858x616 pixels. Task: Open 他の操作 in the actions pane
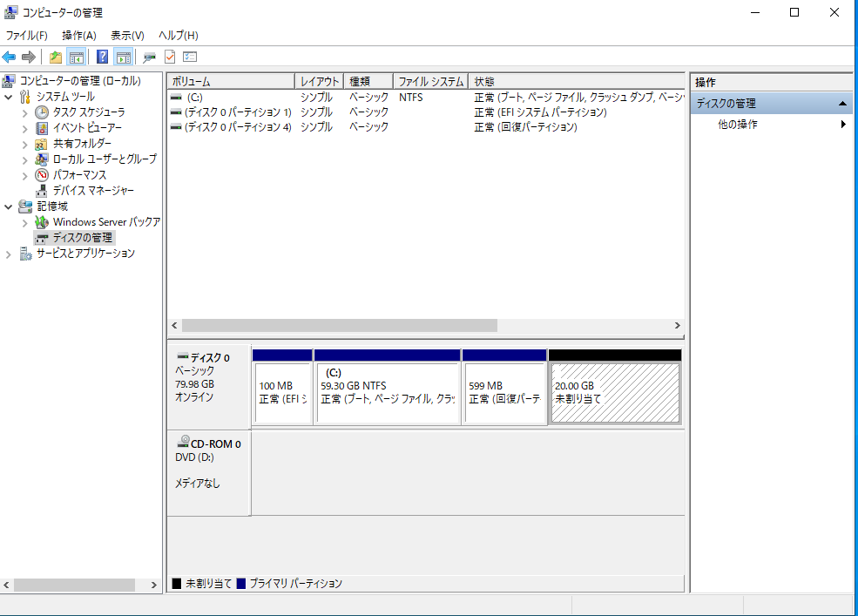pyautogui.click(x=737, y=125)
